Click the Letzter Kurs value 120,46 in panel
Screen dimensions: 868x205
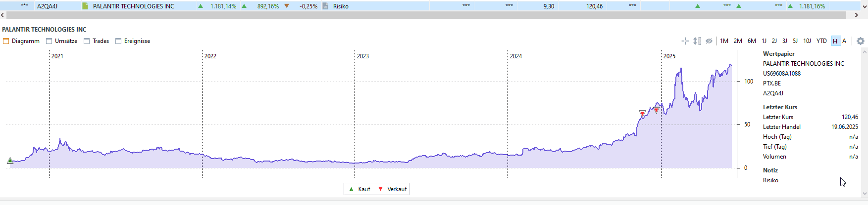click(x=850, y=117)
